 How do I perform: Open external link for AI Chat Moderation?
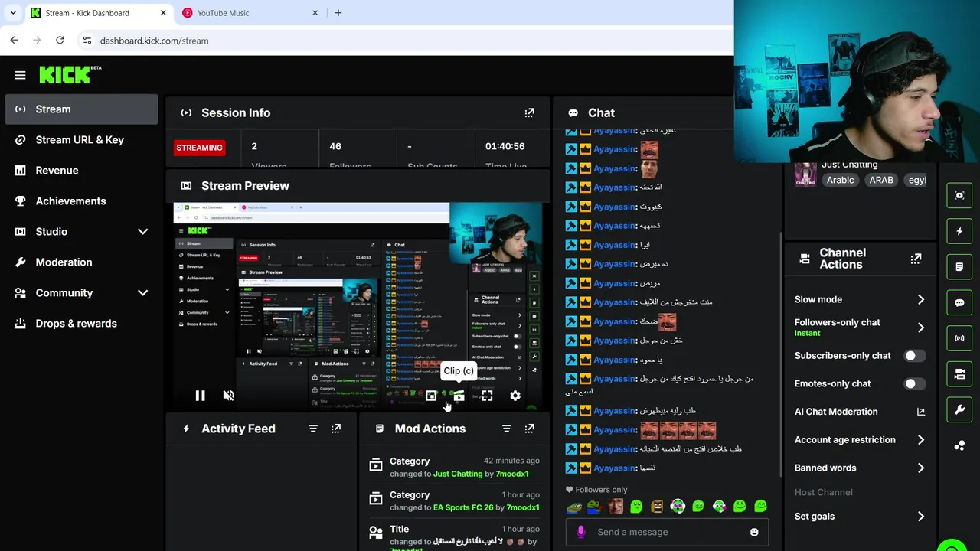(x=921, y=412)
